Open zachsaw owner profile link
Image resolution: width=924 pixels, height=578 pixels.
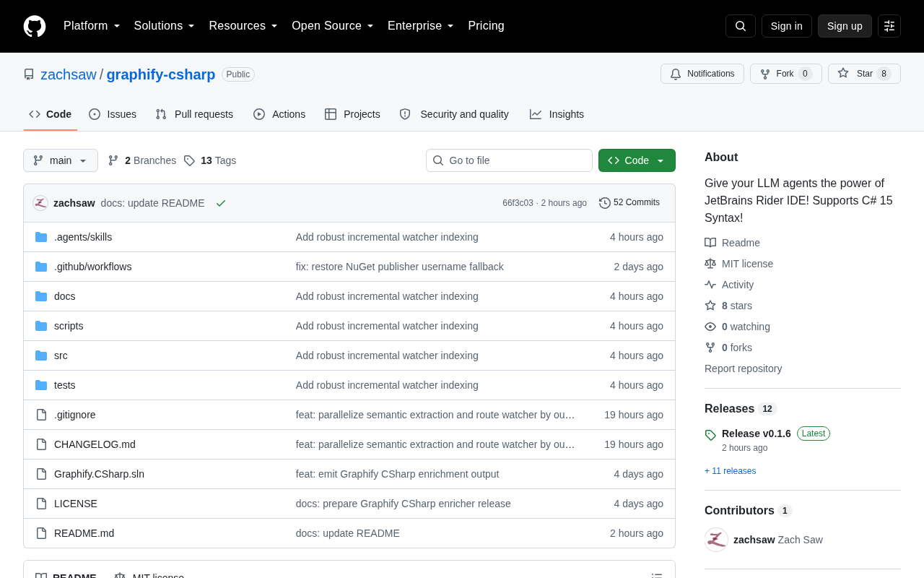(69, 74)
